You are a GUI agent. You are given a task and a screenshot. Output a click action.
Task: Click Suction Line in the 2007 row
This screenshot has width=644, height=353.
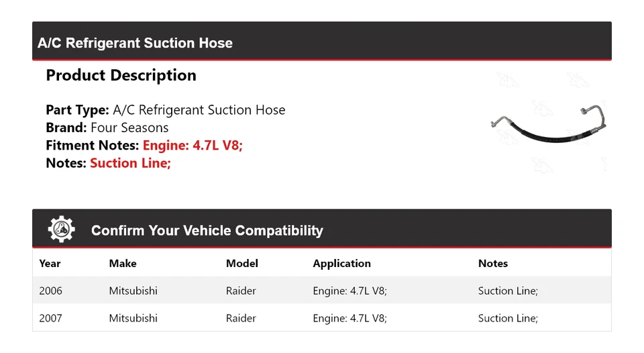click(508, 318)
